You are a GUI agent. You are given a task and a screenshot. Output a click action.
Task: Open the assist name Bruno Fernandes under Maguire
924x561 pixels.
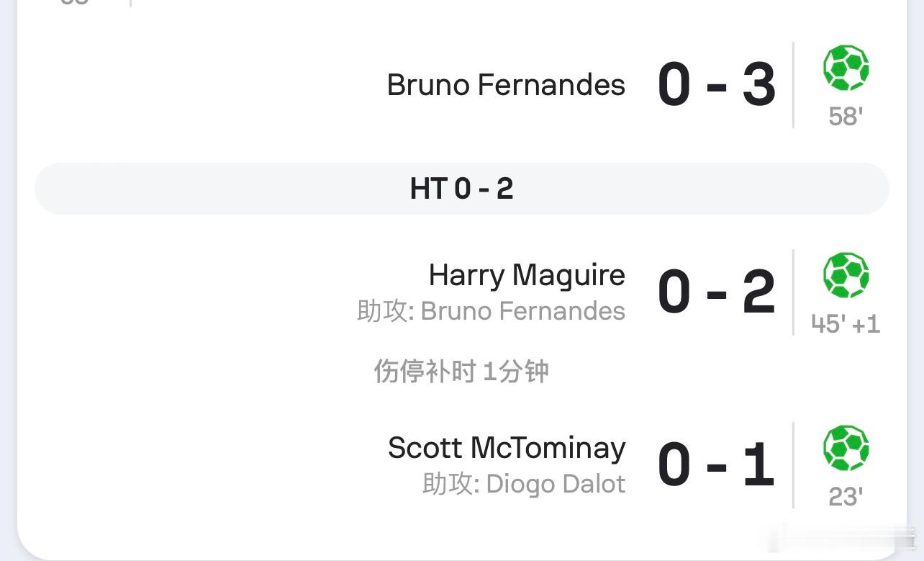click(x=522, y=311)
